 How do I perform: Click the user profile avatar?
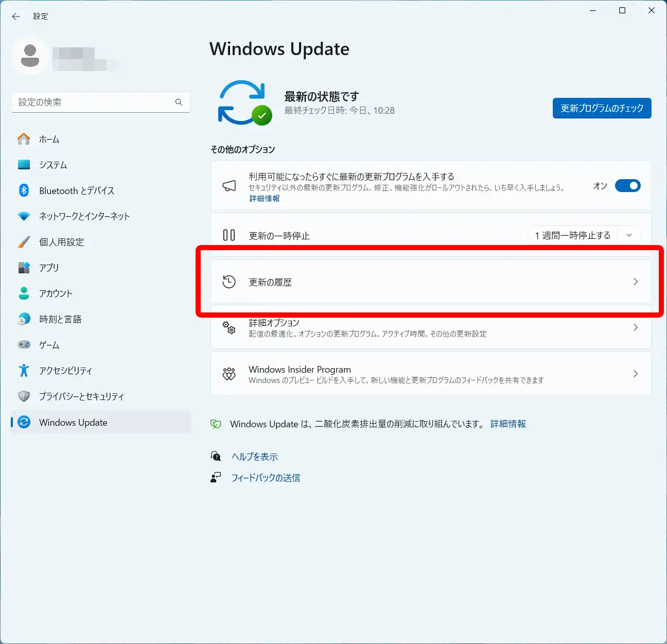pos(30,56)
